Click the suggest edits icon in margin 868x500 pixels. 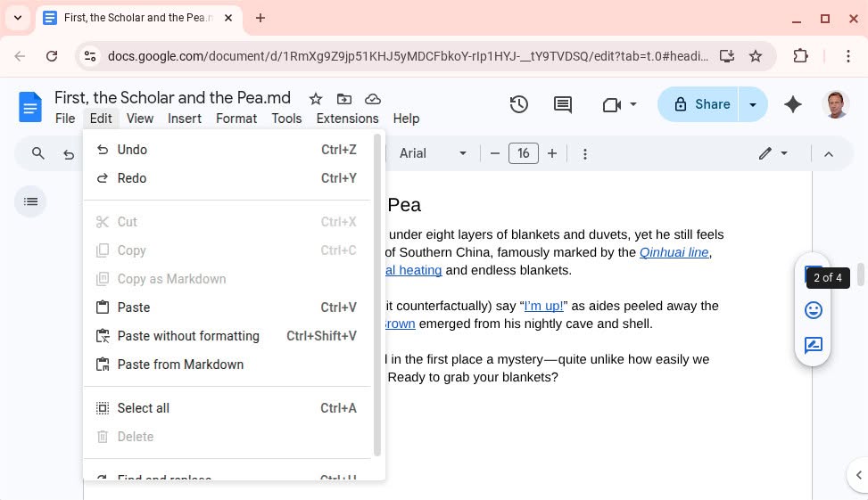[814, 345]
